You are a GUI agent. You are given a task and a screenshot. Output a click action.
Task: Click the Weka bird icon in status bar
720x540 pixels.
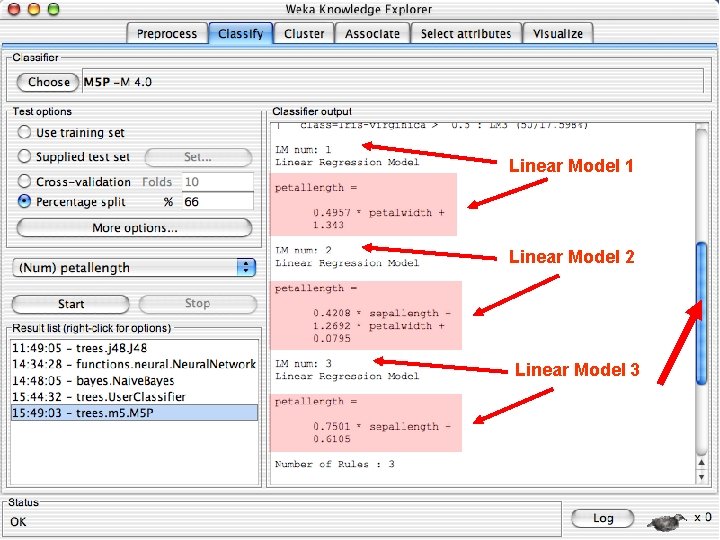point(666,521)
